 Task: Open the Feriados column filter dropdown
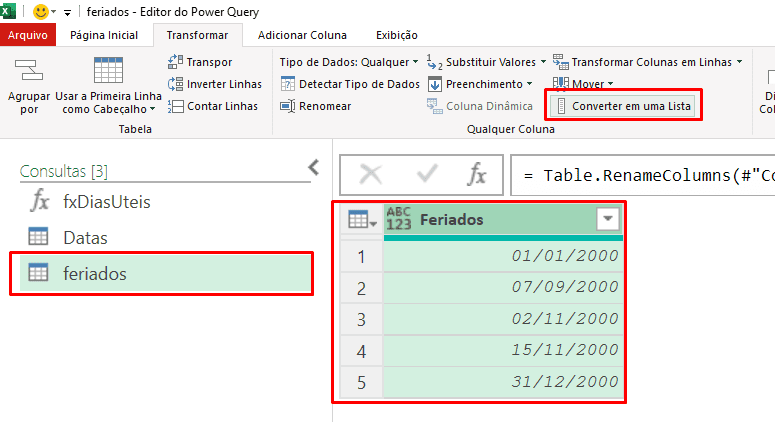click(x=607, y=218)
